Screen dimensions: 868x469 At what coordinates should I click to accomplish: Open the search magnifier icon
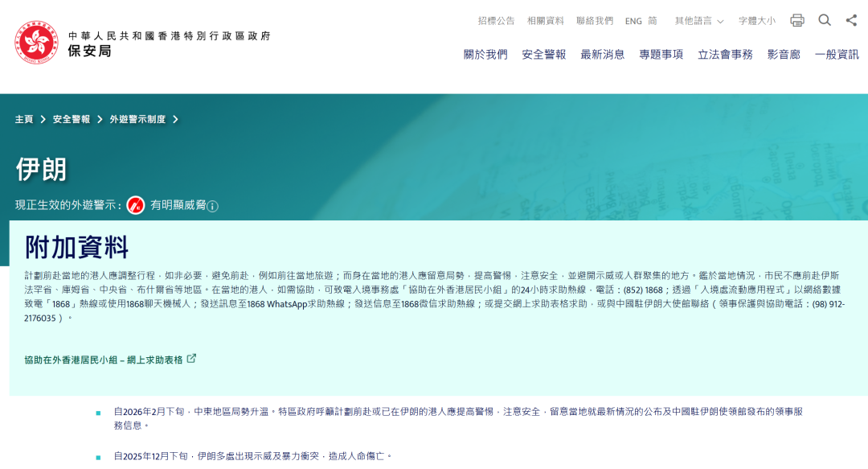click(825, 20)
